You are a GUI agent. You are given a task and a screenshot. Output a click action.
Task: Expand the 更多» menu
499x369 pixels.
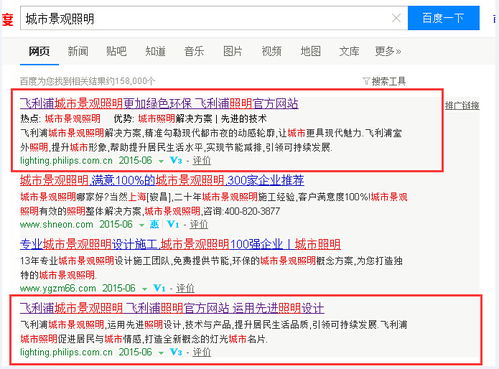pyautogui.click(x=388, y=51)
